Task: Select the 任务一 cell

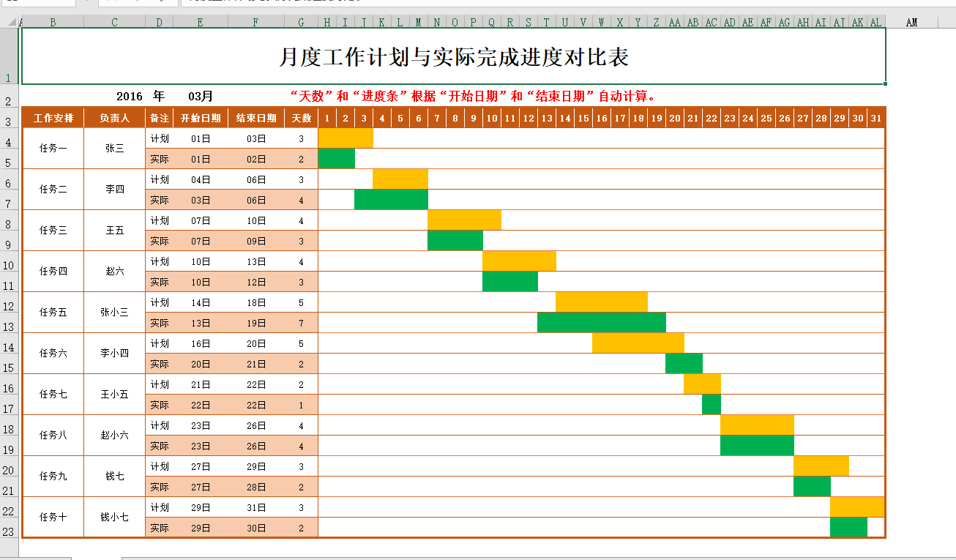Action: (x=53, y=149)
